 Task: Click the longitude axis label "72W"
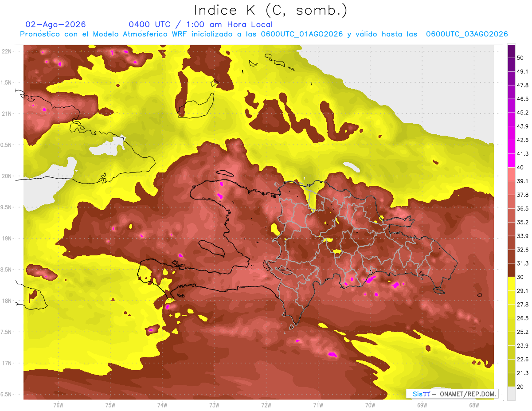pyautogui.click(x=266, y=406)
